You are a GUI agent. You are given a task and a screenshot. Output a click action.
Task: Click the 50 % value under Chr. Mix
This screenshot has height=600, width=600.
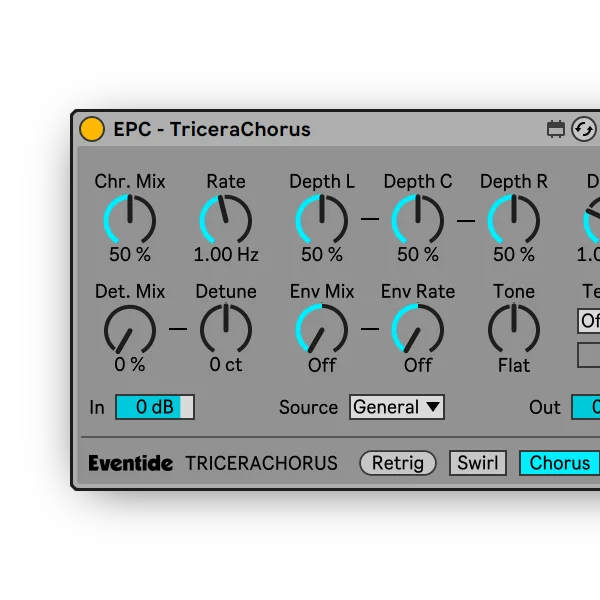point(130,254)
